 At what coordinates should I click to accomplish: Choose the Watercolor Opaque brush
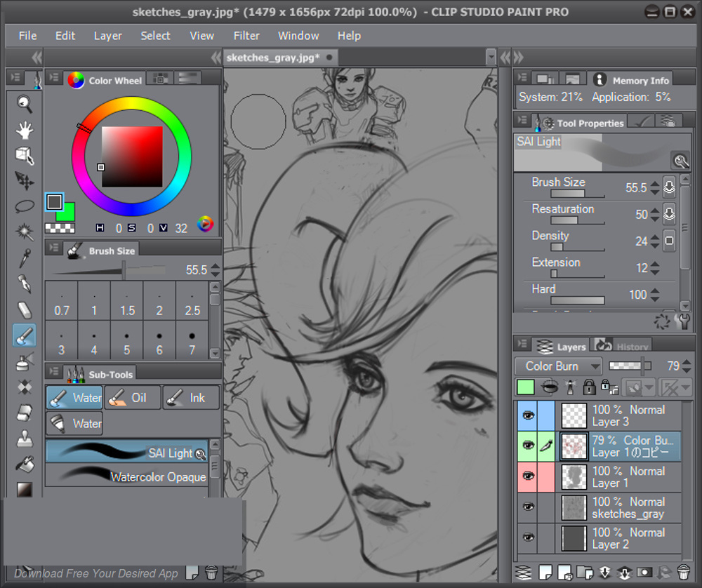pos(126,476)
